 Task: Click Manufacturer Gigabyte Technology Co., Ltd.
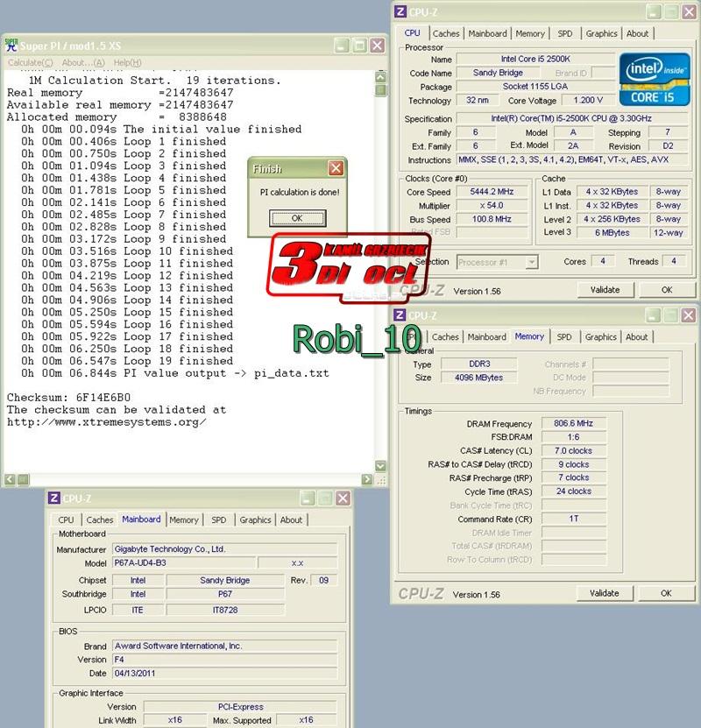pyautogui.click(x=224, y=548)
